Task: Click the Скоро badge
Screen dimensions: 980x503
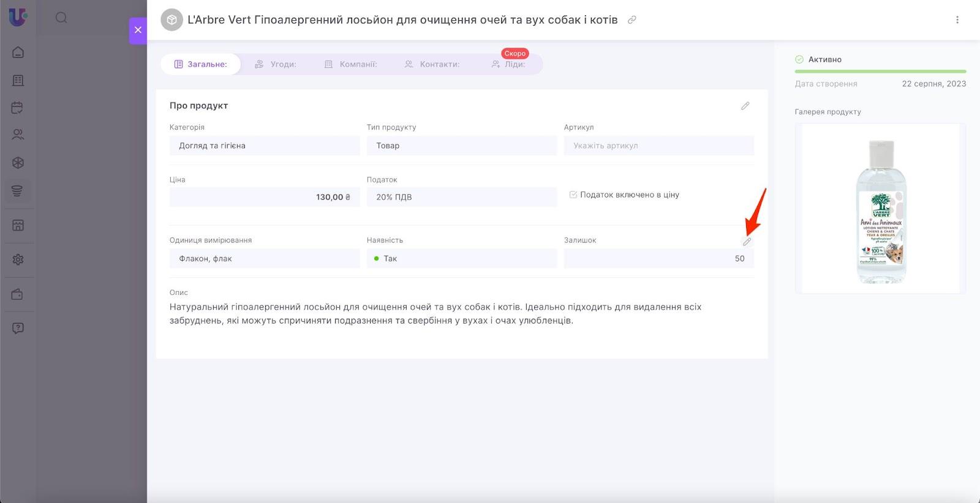Action: [515, 53]
